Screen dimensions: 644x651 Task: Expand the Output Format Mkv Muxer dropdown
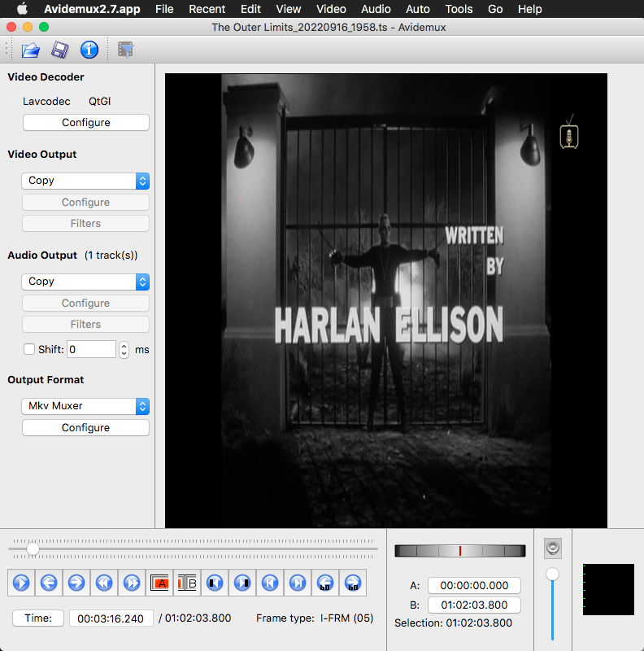85,406
